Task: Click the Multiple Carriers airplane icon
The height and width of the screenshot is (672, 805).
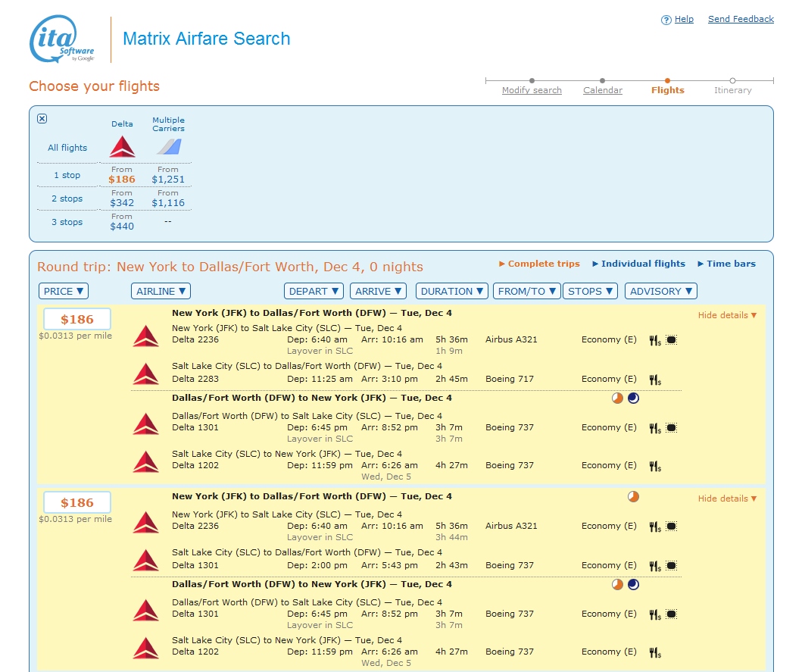Action: pyautogui.click(x=168, y=146)
